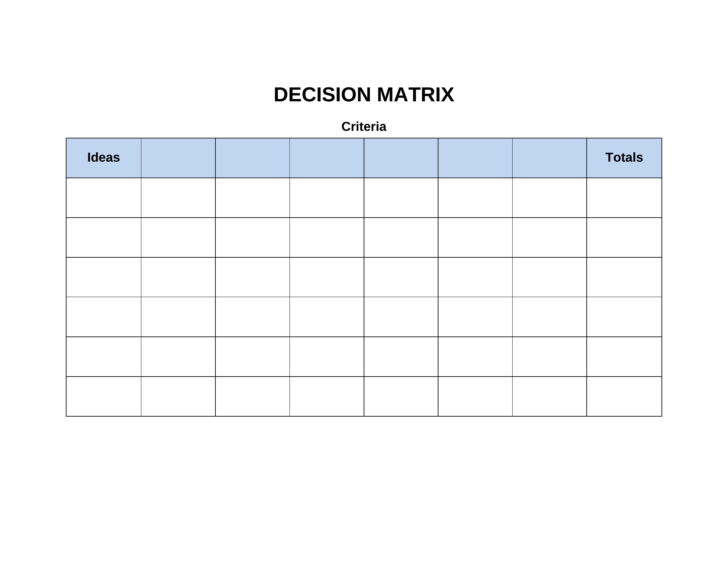This screenshot has width=728, height=563.
Task: Click the fourth blank criteria header cell
Action: coord(401,158)
